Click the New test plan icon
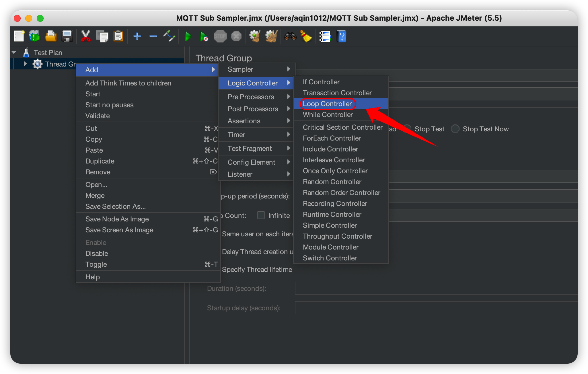The height and width of the screenshot is (374, 588). click(19, 36)
